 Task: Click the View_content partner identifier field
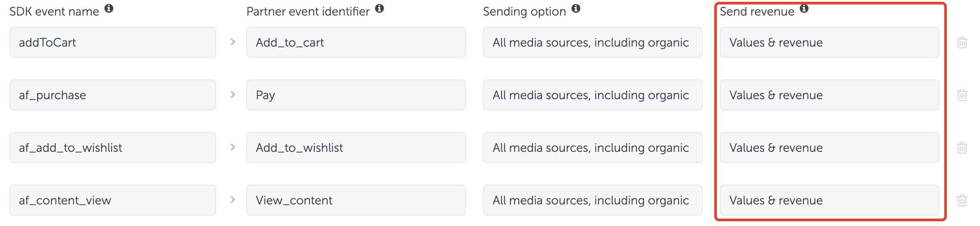(356, 200)
